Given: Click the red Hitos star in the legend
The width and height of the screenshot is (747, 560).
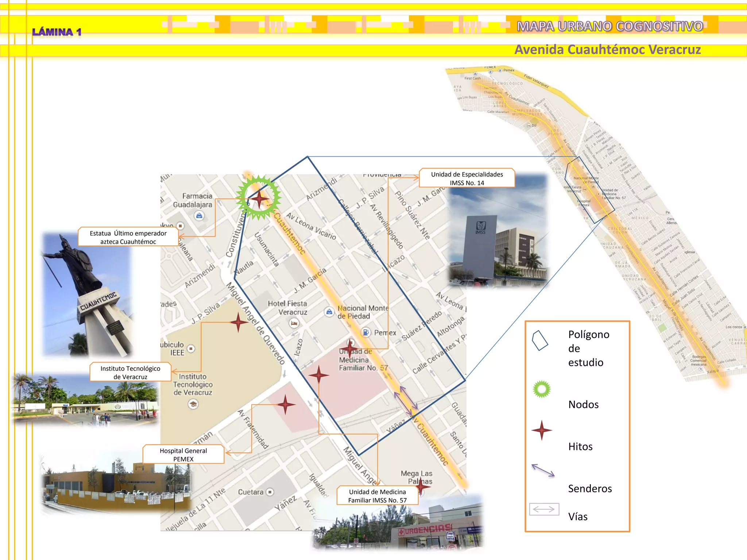Looking at the screenshot, I should point(542,430).
